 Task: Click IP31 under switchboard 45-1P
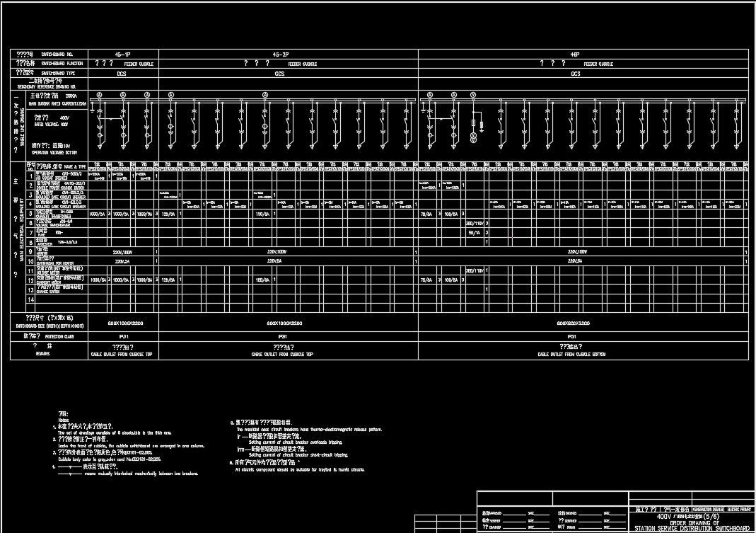[x=123, y=336]
